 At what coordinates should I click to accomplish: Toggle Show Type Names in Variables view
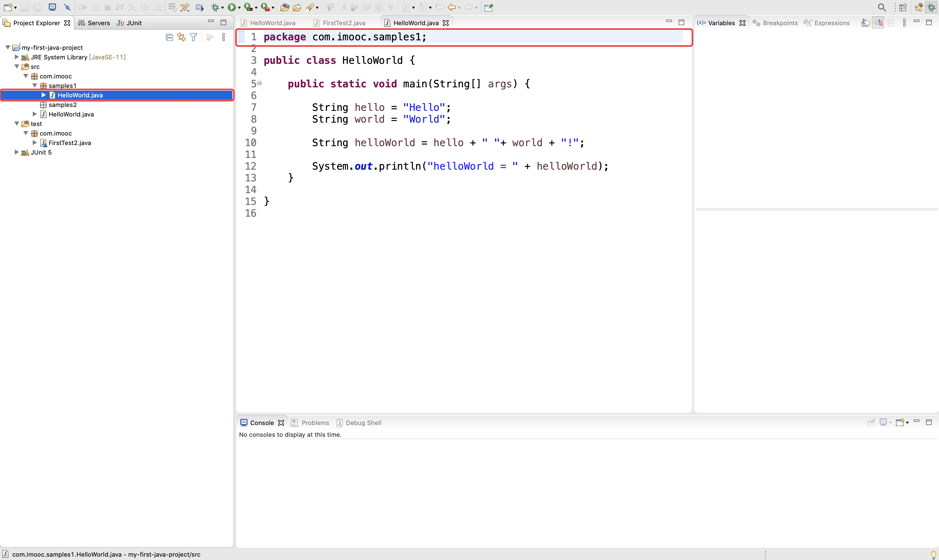coord(865,23)
